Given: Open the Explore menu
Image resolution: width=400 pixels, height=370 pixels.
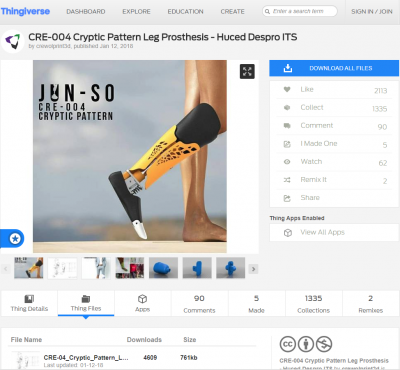Looking at the screenshot, I should (136, 11).
